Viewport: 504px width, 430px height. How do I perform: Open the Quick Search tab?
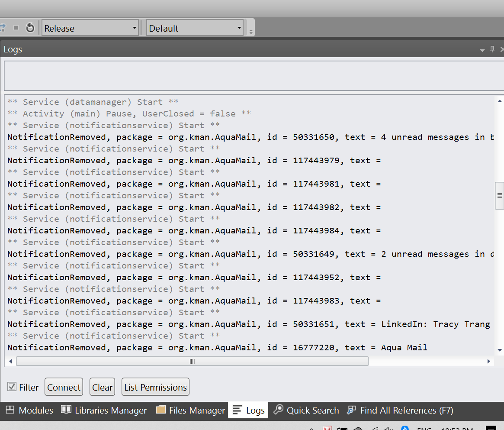306,410
